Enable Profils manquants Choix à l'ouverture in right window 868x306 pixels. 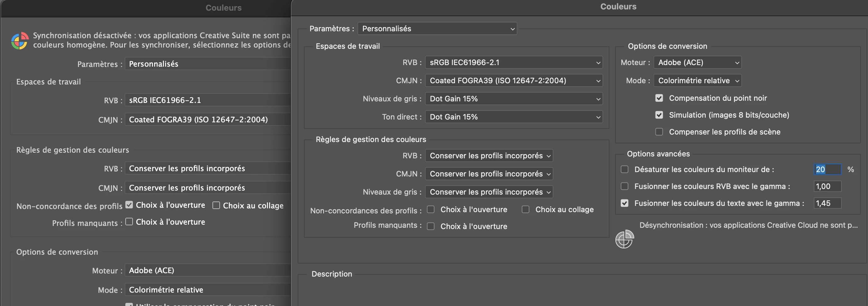click(431, 226)
